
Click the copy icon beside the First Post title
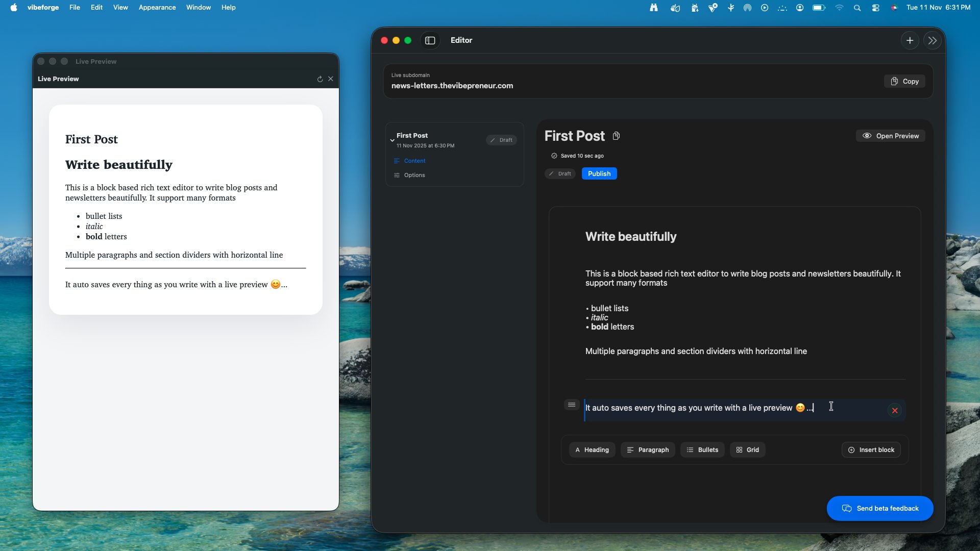click(616, 136)
